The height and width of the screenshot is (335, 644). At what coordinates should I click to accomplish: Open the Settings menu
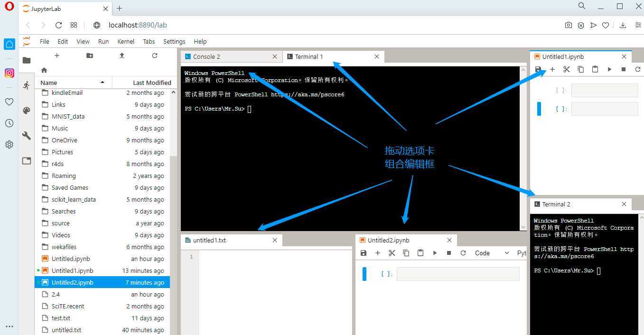tap(174, 42)
